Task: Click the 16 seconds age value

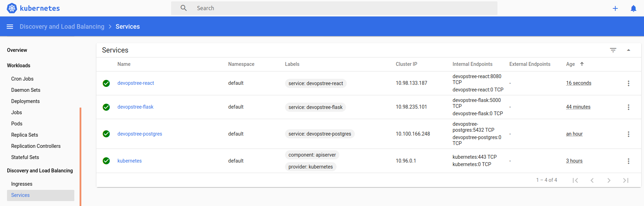Action: tap(578, 83)
